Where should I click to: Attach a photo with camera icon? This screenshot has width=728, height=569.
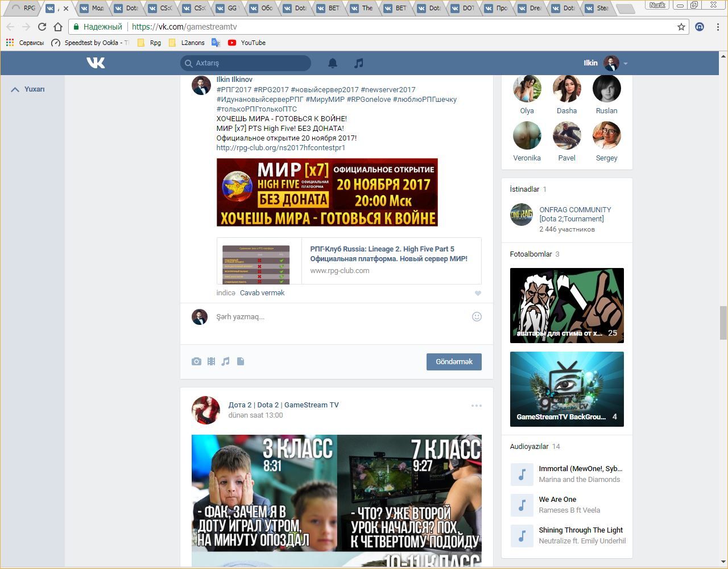pos(196,361)
